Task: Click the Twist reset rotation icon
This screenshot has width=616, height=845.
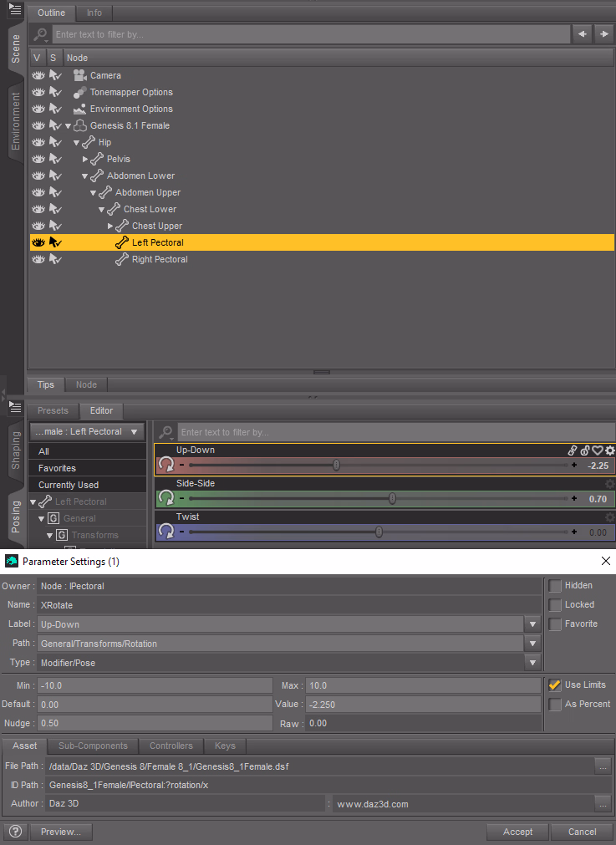Action: 165,532
